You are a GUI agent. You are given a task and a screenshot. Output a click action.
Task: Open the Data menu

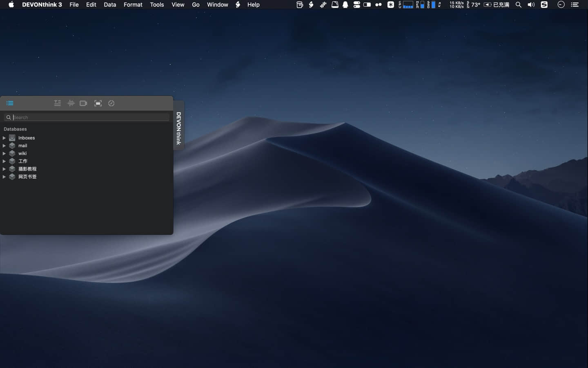point(110,4)
